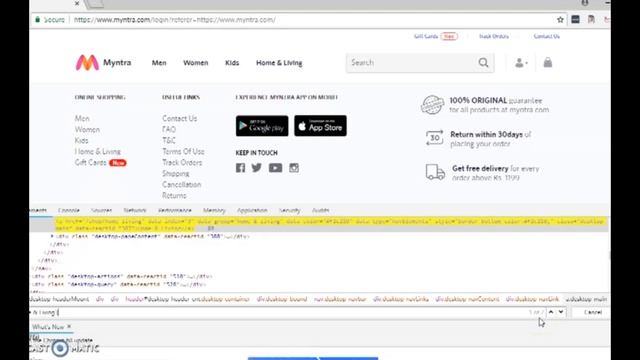Click div.desktop-navContent breadcrumb
Viewport: 640px width, 360px height.
coord(467,299)
